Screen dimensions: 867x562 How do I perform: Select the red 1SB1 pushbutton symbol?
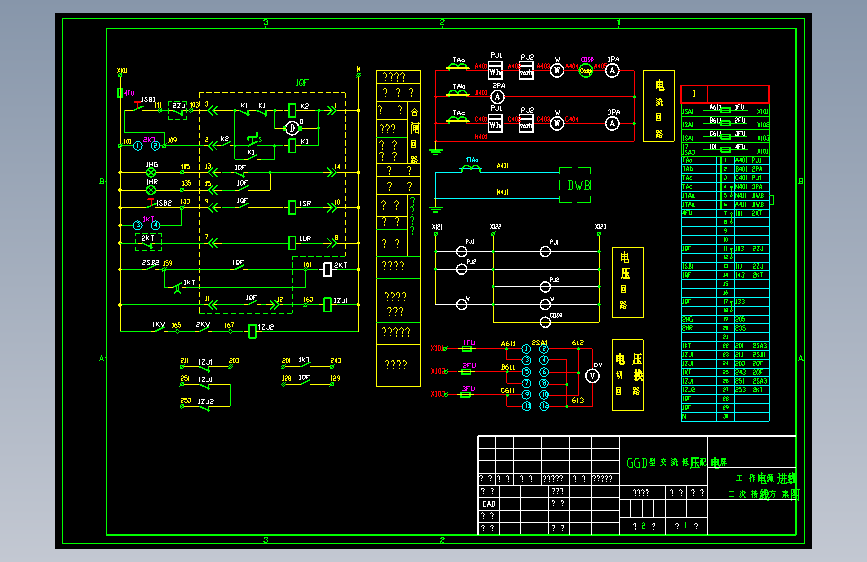tap(138, 105)
